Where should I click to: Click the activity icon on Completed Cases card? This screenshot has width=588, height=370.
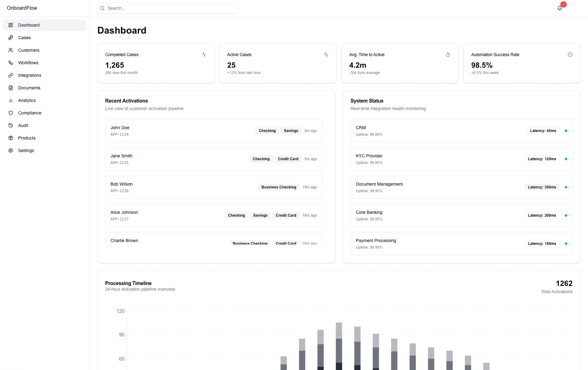[204, 55]
